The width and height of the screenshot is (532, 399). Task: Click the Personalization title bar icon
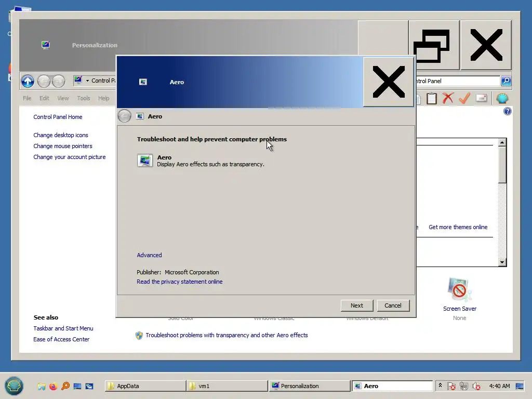pyautogui.click(x=46, y=45)
